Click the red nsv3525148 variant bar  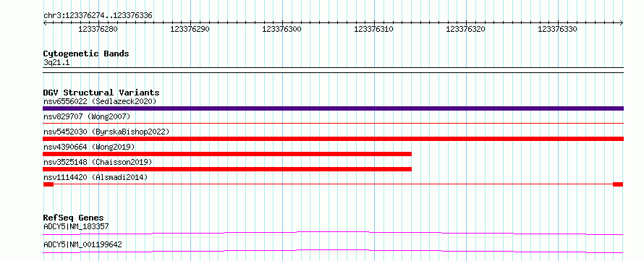point(227,169)
